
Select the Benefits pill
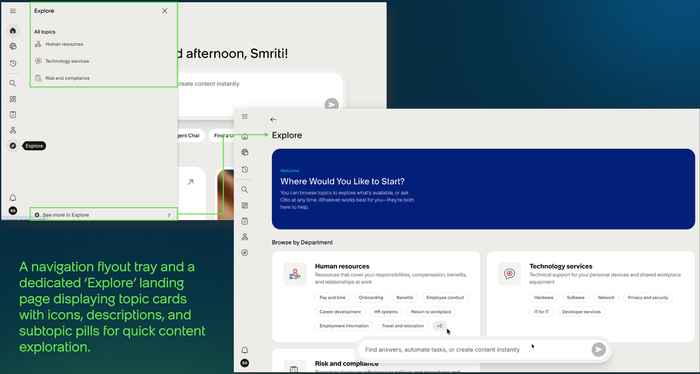click(405, 298)
